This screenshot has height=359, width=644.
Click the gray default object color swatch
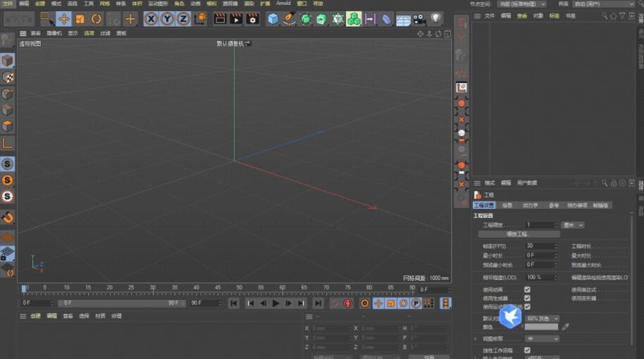click(x=542, y=327)
